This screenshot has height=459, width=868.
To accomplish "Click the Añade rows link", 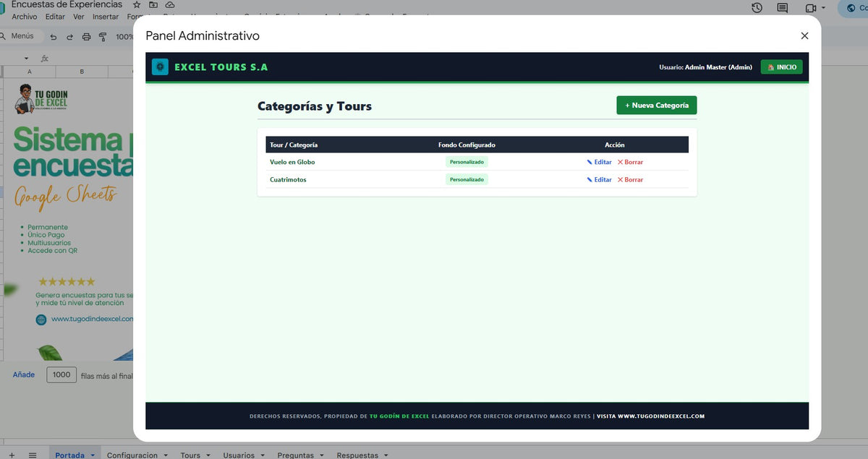I will click(x=24, y=374).
